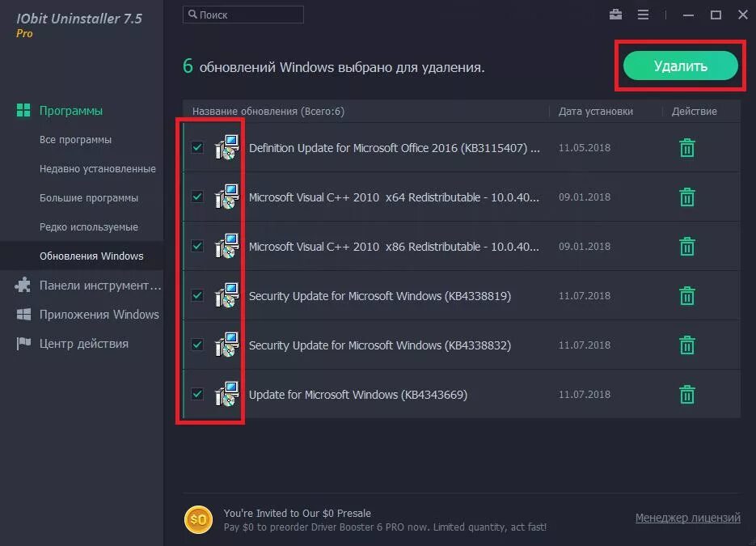Uncheck Definition Update for Office 2016 checkbox
The width and height of the screenshot is (756, 546).
tap(197, 147)
